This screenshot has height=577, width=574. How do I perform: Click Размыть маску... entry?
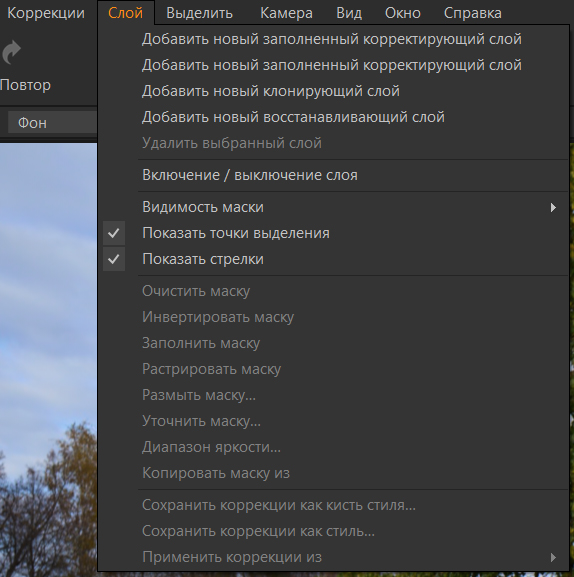(x=334, y=395)
